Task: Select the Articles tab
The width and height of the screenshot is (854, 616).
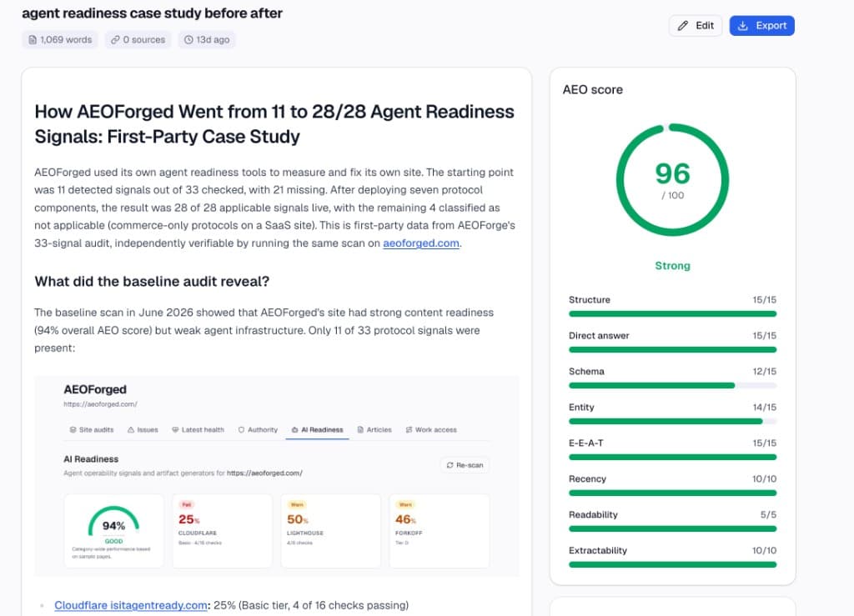Action: click(374, 430)
